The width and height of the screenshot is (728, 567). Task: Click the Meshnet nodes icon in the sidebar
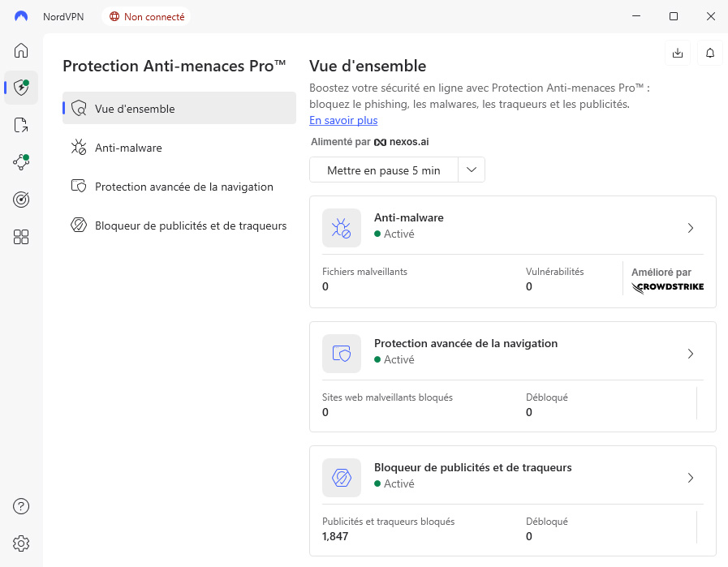[x=21, y=162]
